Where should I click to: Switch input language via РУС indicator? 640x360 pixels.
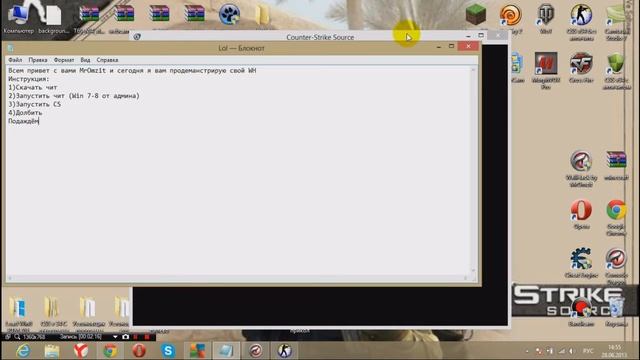pos(588,351)
